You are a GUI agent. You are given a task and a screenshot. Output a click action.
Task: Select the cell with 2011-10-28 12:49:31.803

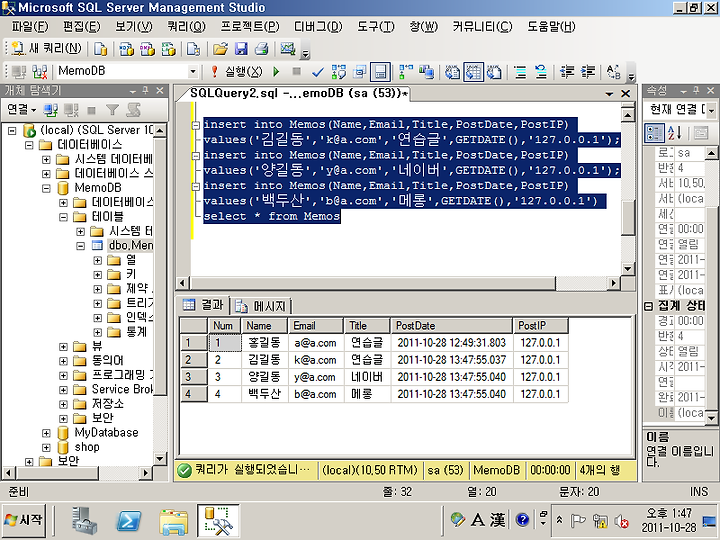click(452, 343)
